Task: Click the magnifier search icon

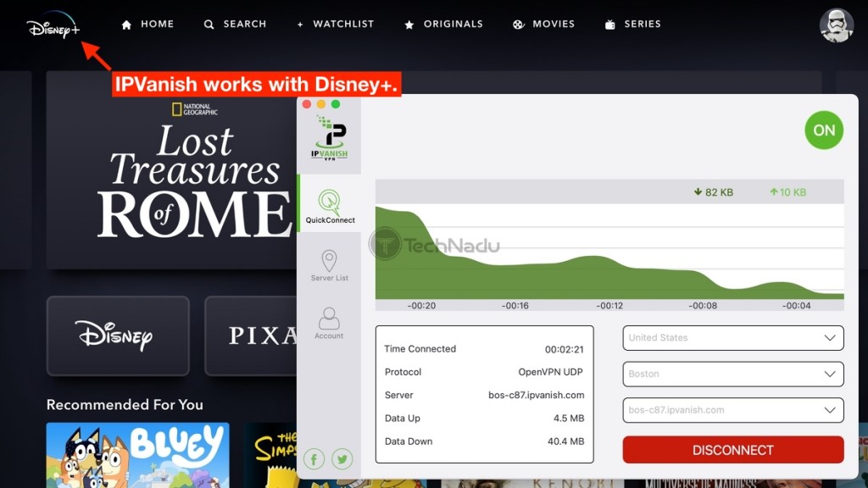Action: click(x=209, y=25)
